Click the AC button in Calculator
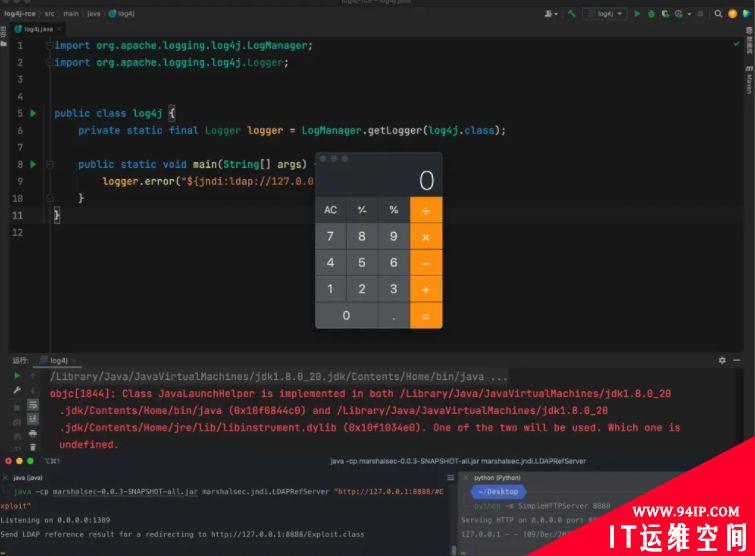 330,210
